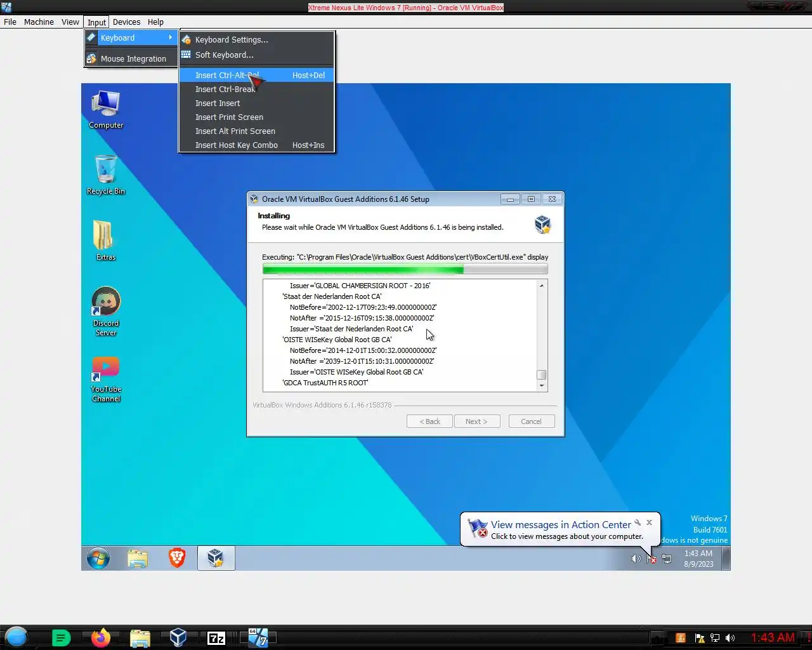
Task: Close the Action Center balloon
Action: click(x=649, y=522)
